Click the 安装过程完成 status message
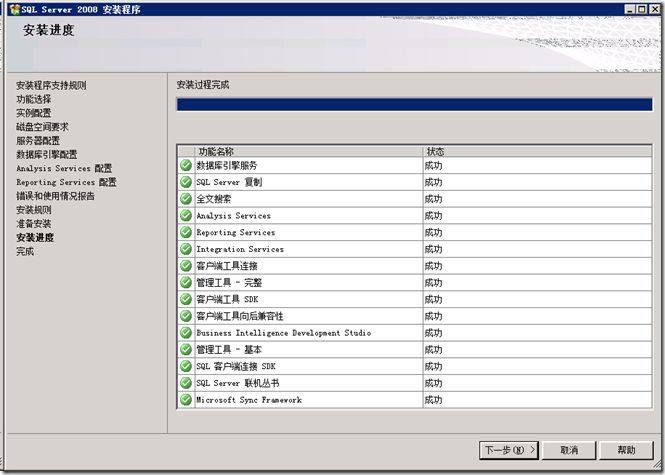This screenshot has width=665, height=475. 203,85
